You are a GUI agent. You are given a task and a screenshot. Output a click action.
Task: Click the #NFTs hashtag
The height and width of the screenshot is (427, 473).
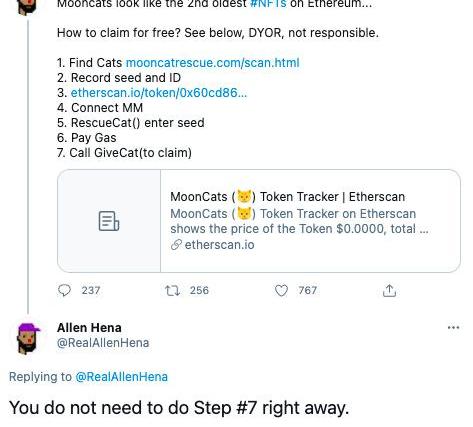(x=268, y=4)
